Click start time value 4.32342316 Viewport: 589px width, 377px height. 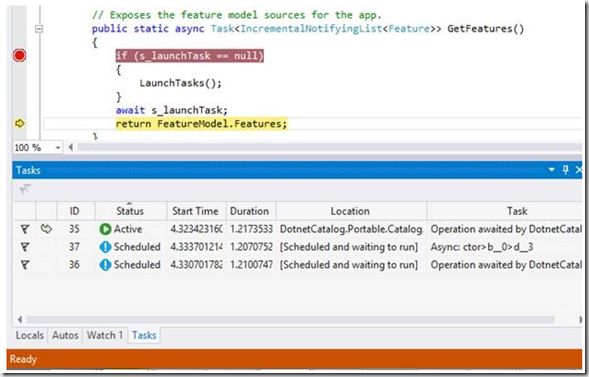[x=196, y=229]
